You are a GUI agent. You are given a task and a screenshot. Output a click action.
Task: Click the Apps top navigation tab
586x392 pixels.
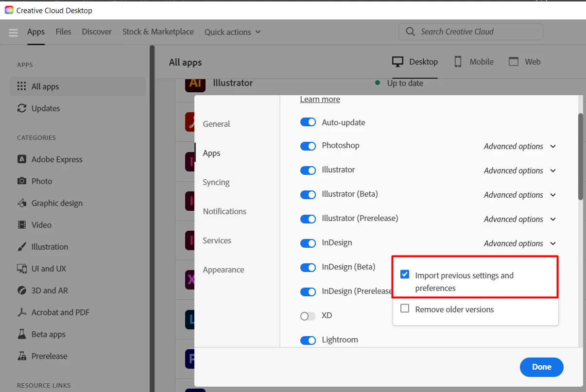36,32
